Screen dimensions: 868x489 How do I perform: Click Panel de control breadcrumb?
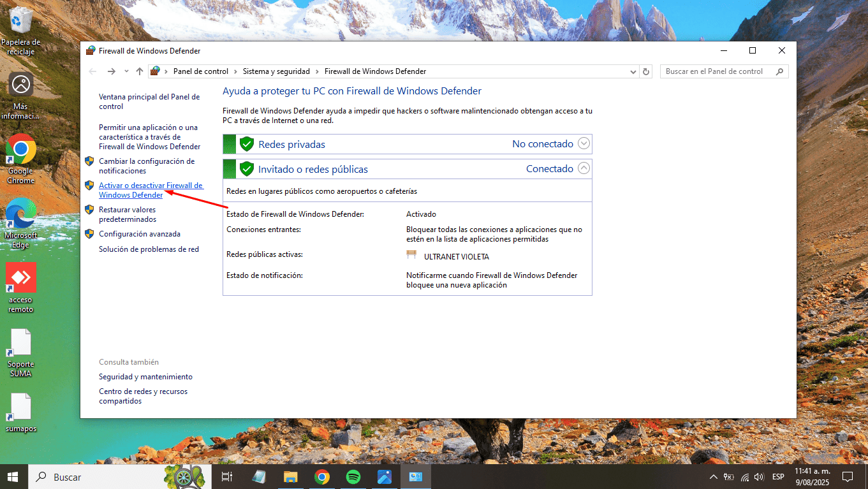201,71
